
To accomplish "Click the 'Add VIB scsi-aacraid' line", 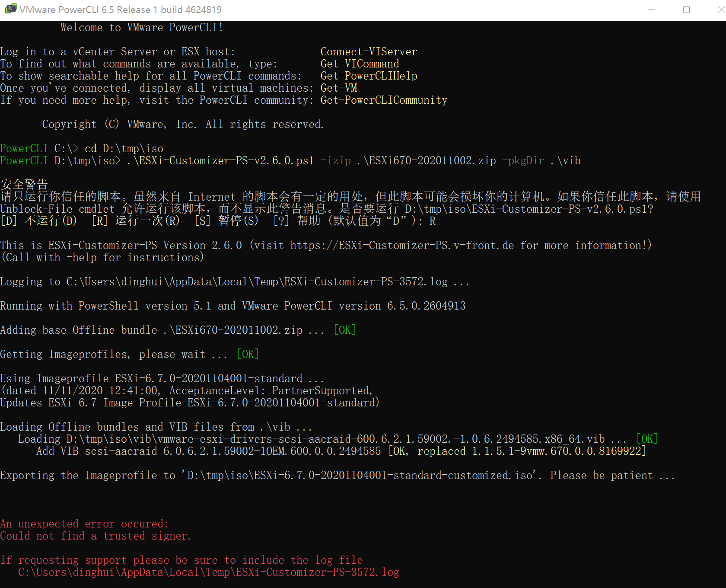I will pos(341,451).
